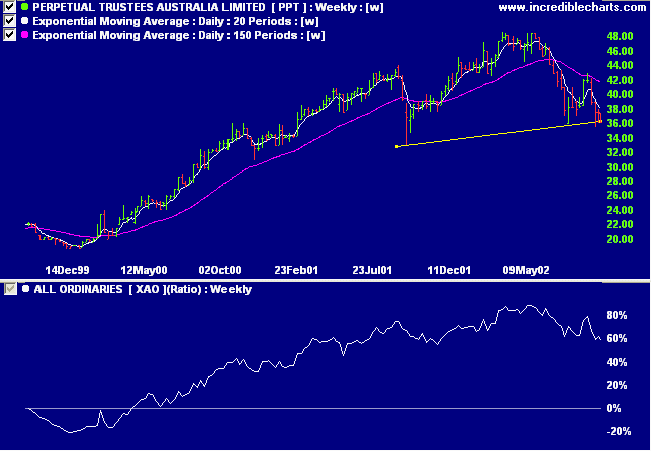Select the All Ordinaries XAO legend text

point(142,289)
